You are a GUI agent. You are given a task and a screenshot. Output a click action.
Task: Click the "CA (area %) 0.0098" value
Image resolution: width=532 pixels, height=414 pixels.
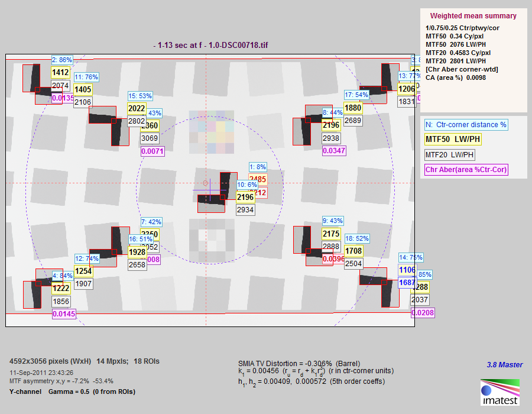pyautogui.click(x=455, y=77)
